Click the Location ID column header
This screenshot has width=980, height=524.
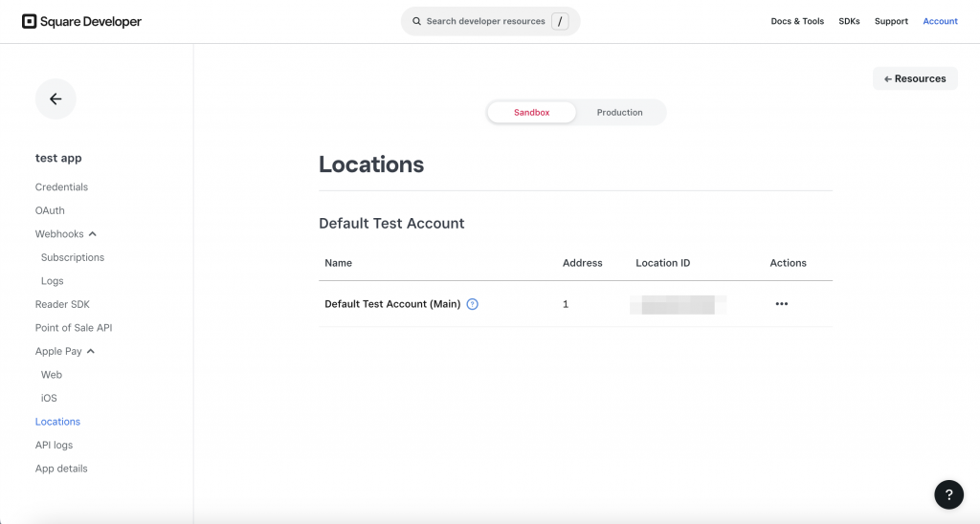tap(663, 263)
